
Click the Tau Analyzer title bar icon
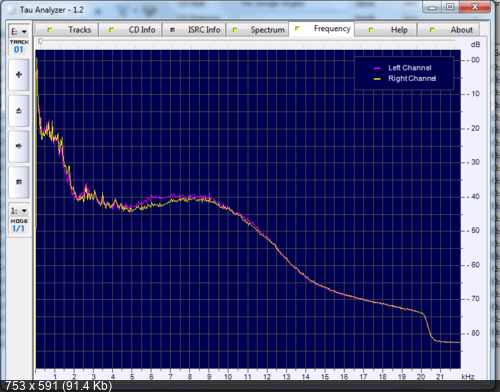12,10
